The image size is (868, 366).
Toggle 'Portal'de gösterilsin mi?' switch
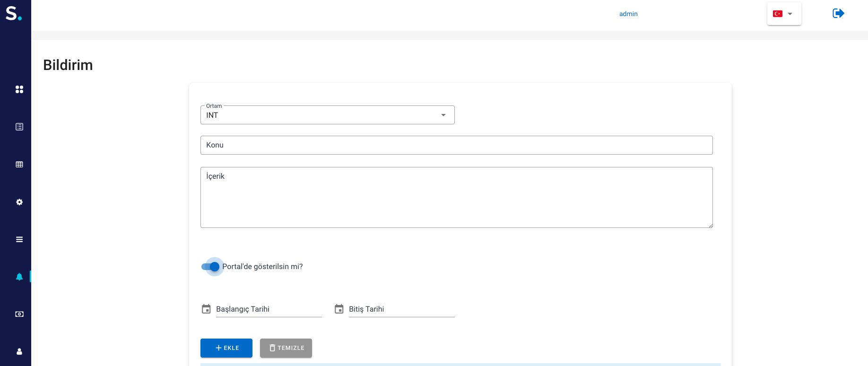click(x=211, y=267)
